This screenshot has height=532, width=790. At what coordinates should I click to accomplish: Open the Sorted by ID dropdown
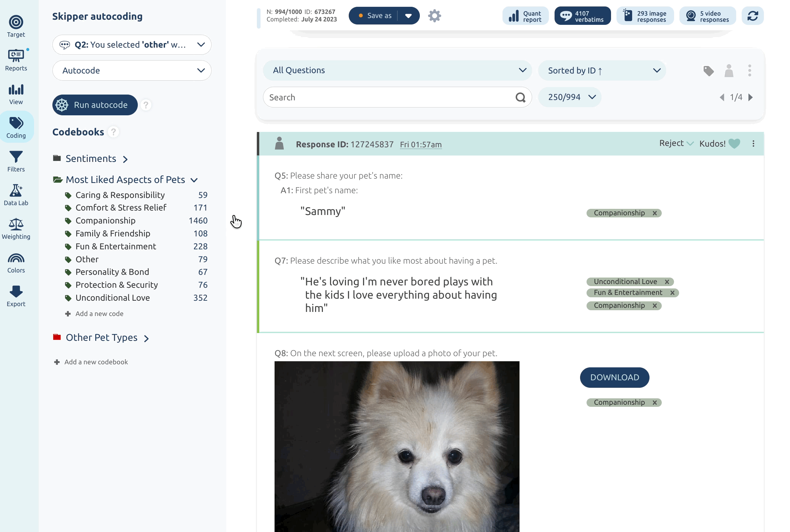pyautogui.click(x=602, y=70)
